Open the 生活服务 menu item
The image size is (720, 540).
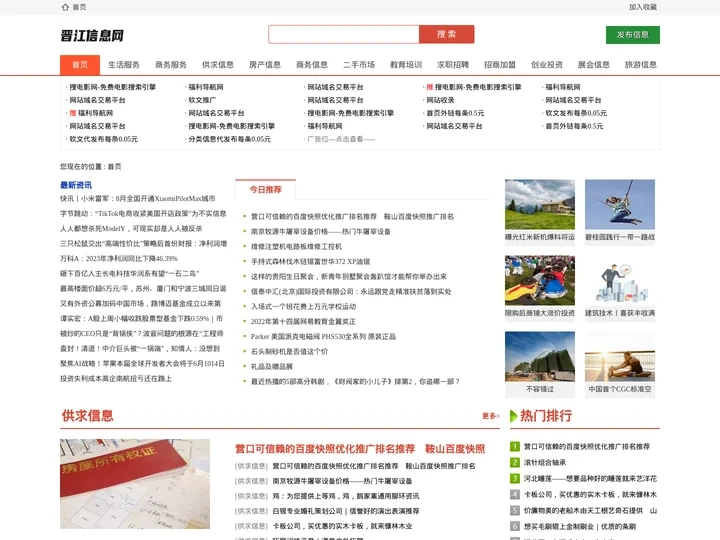pyautogui.click(x=124, y=65)
